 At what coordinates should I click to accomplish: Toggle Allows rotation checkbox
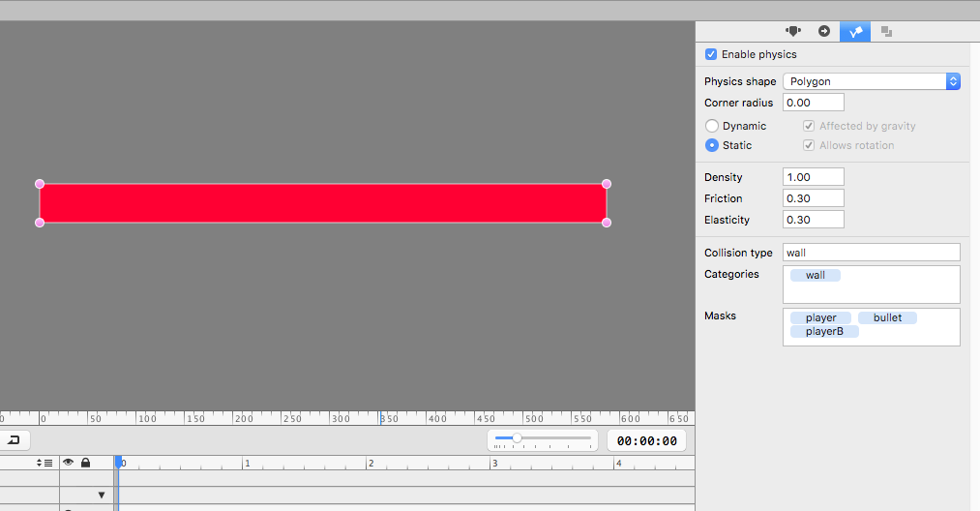point(808,145)
